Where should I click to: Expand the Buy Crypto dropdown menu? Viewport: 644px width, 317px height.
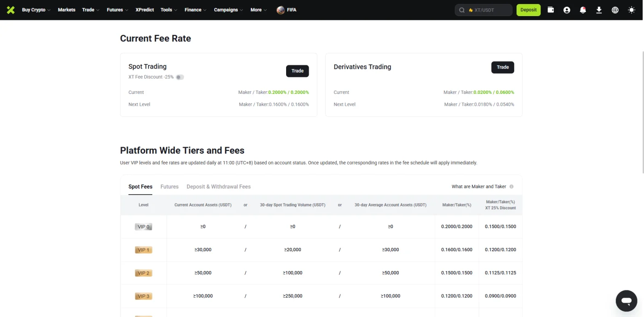click(36, 10)
